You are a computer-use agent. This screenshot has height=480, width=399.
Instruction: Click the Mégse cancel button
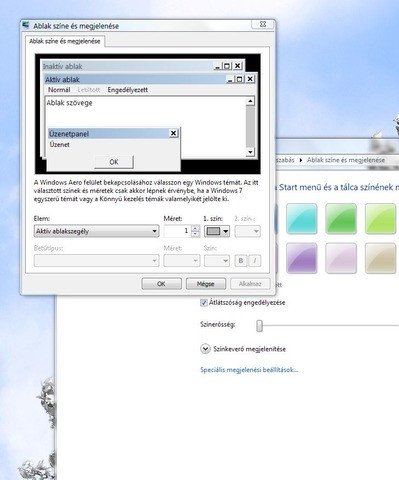tap(206, 284)
